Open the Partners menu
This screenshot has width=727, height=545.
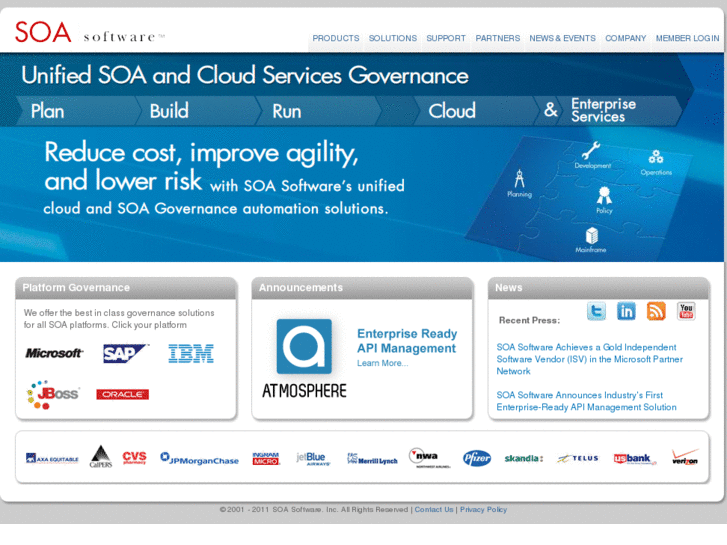click(x=497, y=38)
